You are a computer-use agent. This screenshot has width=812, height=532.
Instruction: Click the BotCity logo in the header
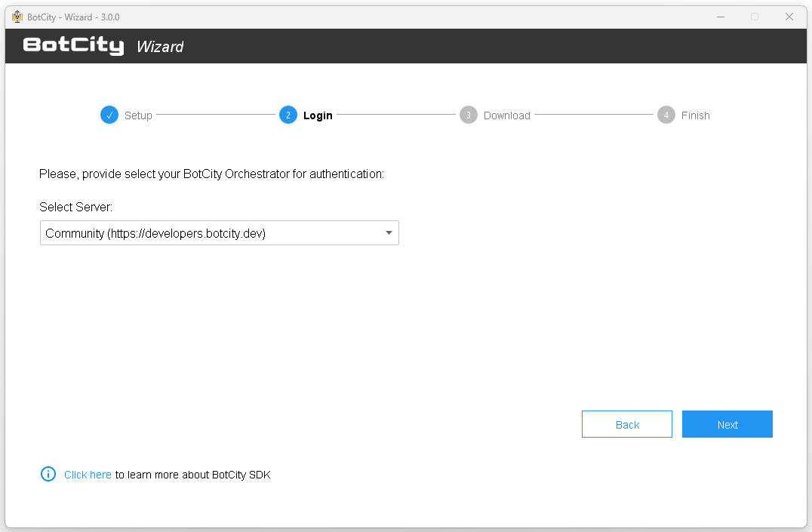(x=73, y=45)
